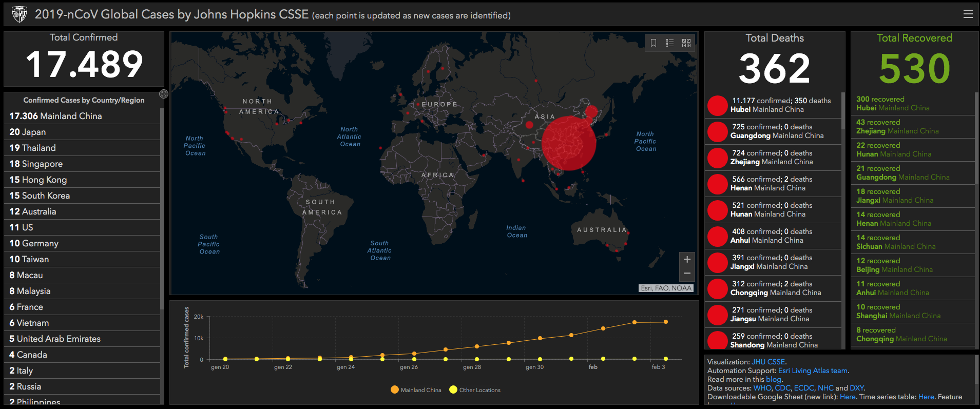Select Germany in the country list
The image size is (980, 409).
click(x=82, y=243)
